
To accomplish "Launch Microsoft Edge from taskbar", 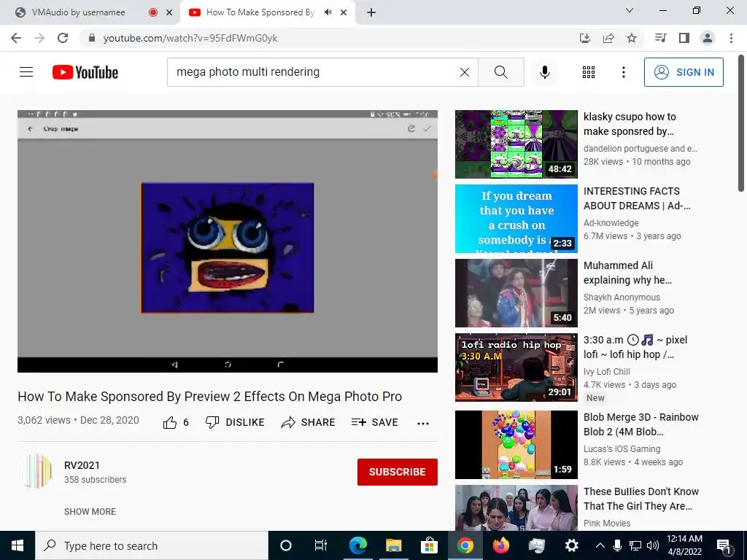I will (x=357, y=545).
